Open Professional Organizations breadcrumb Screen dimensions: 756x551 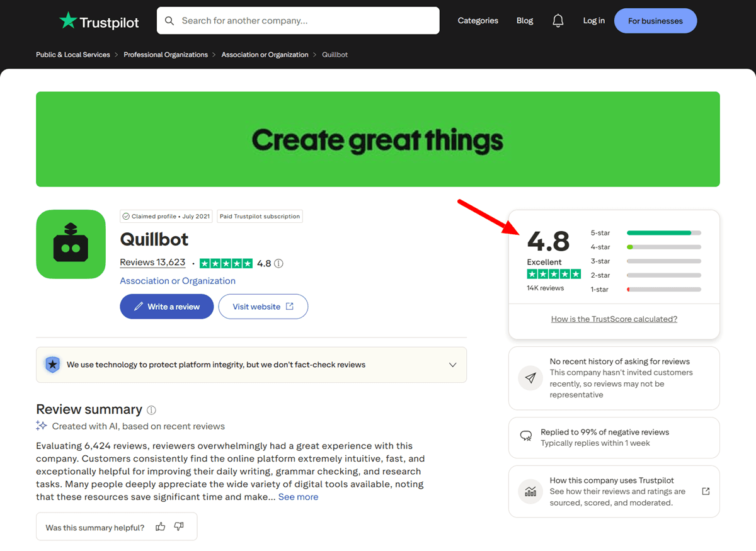[x=166, y=55]
